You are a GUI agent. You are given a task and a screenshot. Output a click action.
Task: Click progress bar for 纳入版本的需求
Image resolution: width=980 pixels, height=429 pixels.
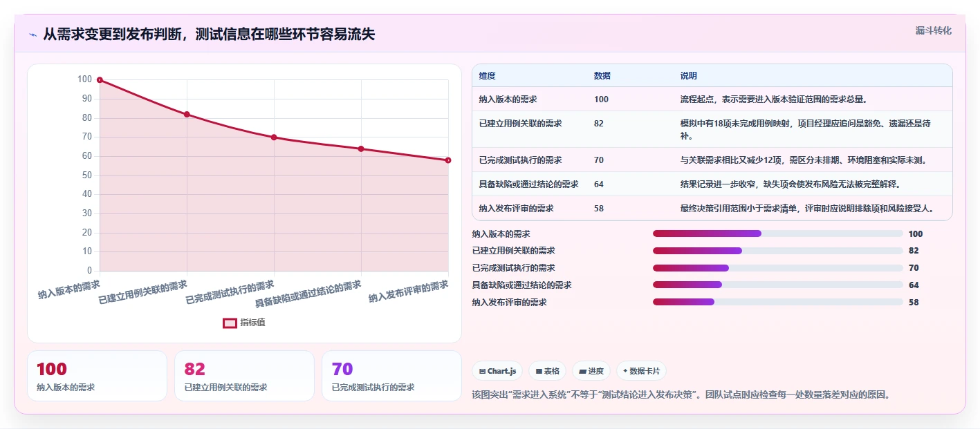click(778, 233)
